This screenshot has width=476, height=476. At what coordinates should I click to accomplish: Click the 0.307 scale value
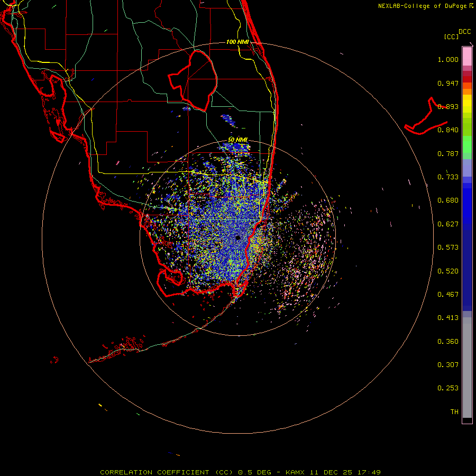tap(448, 365)
